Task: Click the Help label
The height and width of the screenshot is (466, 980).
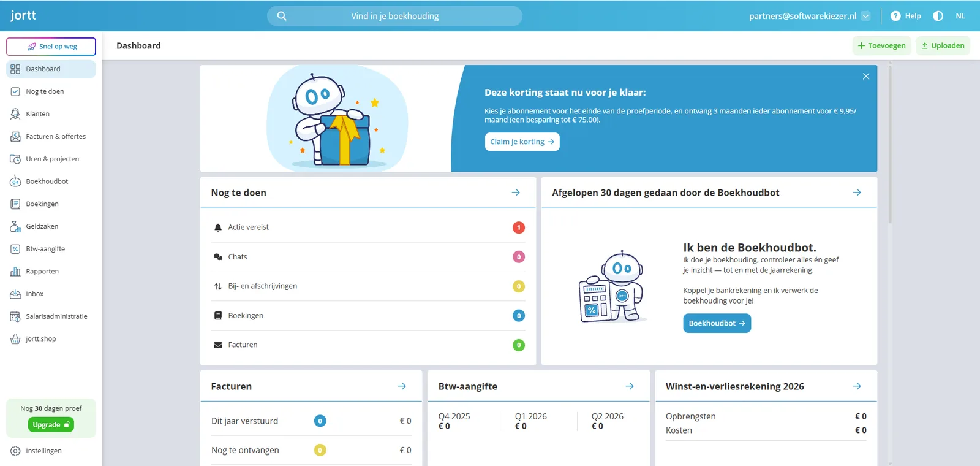Action: click(x=913, y=16)
